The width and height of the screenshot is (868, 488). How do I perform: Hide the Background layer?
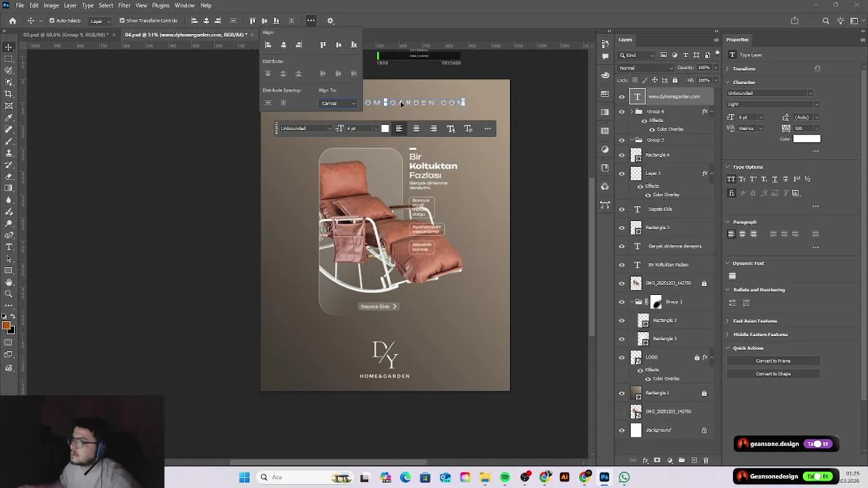[622, 430]
